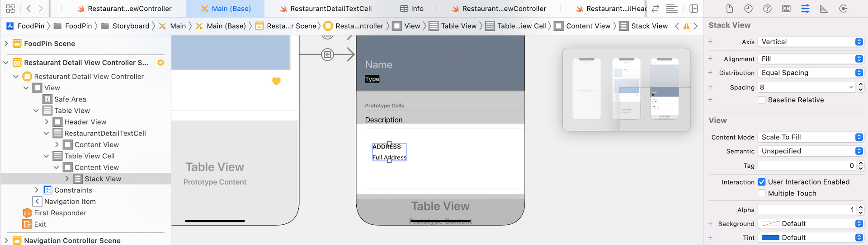Select the Full Address label on canvas

pyautogui.click(x=389, y=157)
